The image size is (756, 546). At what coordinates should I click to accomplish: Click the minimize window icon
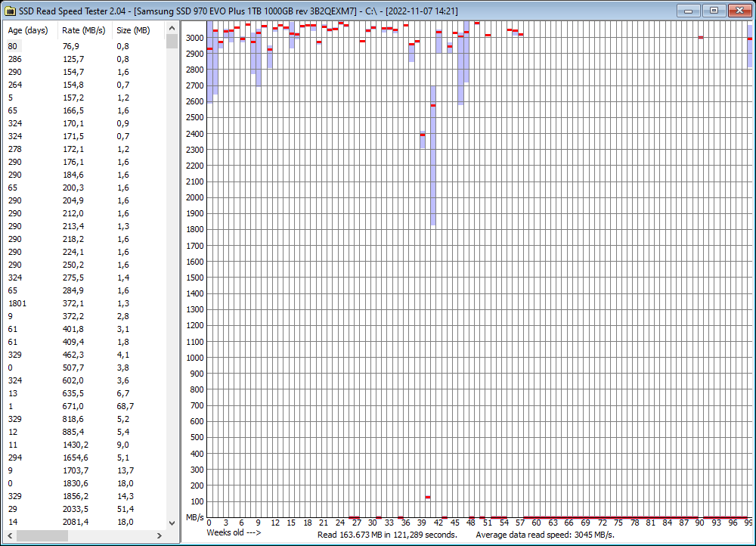(689, 11)
